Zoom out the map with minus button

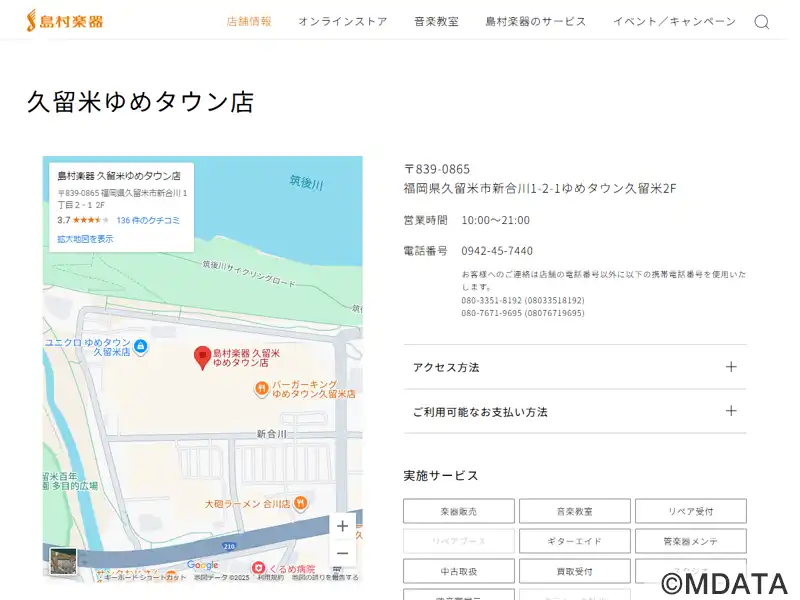tap(342, 553)
